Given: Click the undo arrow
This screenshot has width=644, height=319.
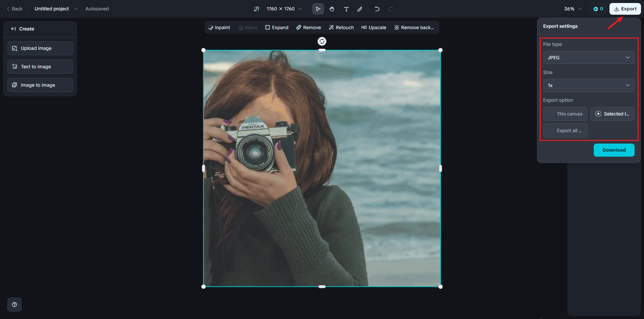Looking at the screenshot, I should [x=377, y=9].
